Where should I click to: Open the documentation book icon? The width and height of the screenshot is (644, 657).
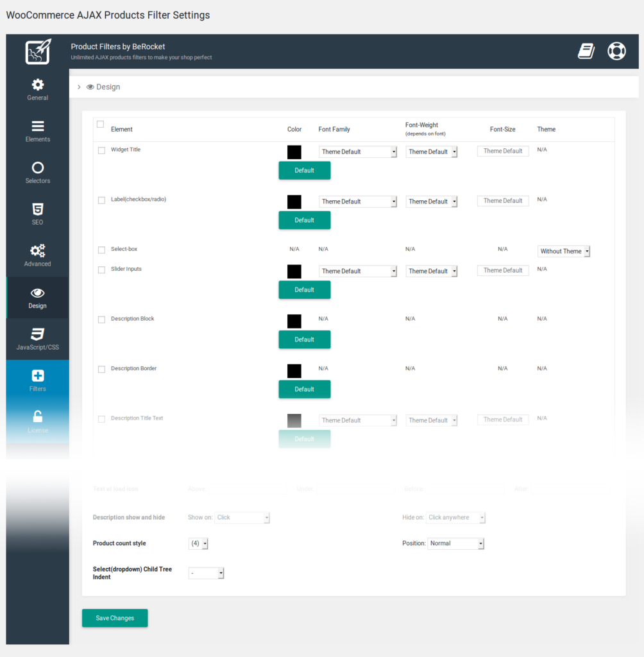[x=586, y=51]
